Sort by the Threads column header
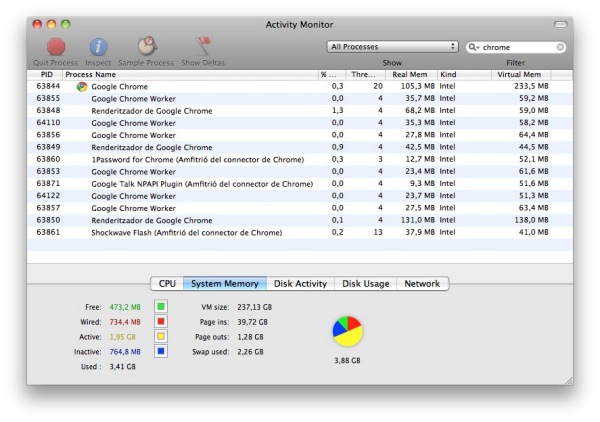 (365, 75)
